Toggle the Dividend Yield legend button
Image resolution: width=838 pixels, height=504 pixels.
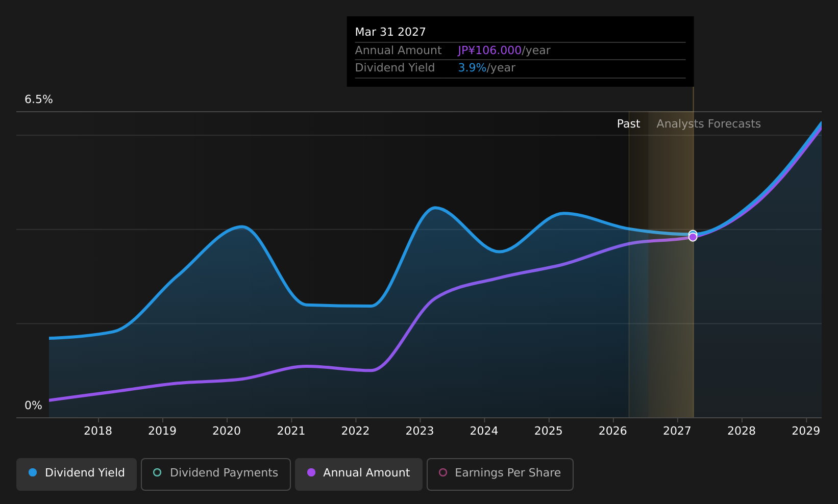point(77,474)
